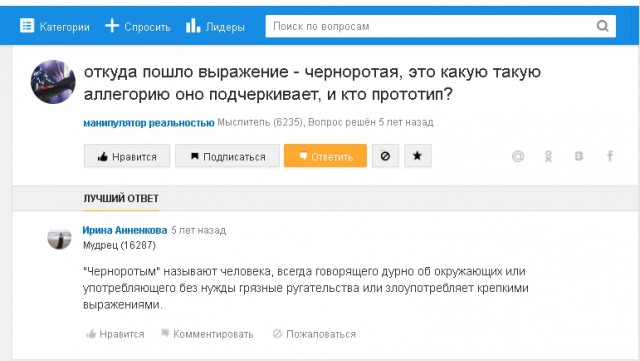This screenshot has height=361, width=640.
Task: Like the question with Нравится button
Action: 127,156
